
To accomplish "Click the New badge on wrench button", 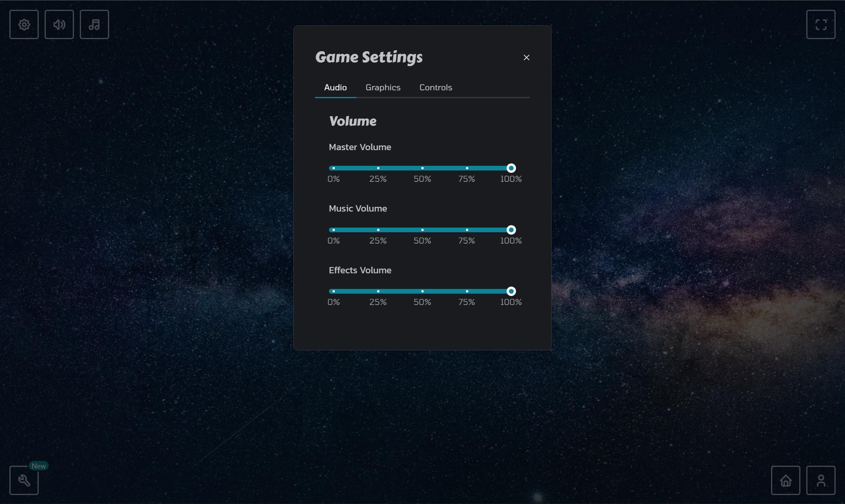I will [38, 466].
